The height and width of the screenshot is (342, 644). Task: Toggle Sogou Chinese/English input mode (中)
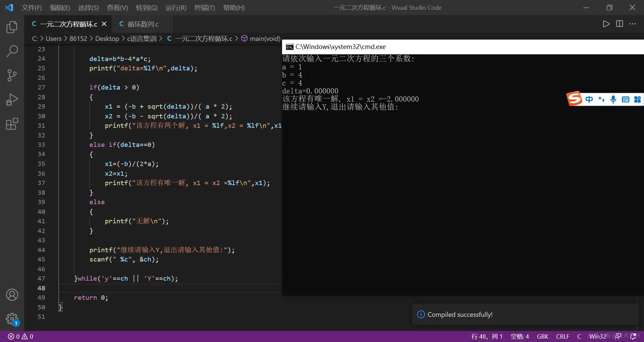pyautogui.click(x=589, y=99)
